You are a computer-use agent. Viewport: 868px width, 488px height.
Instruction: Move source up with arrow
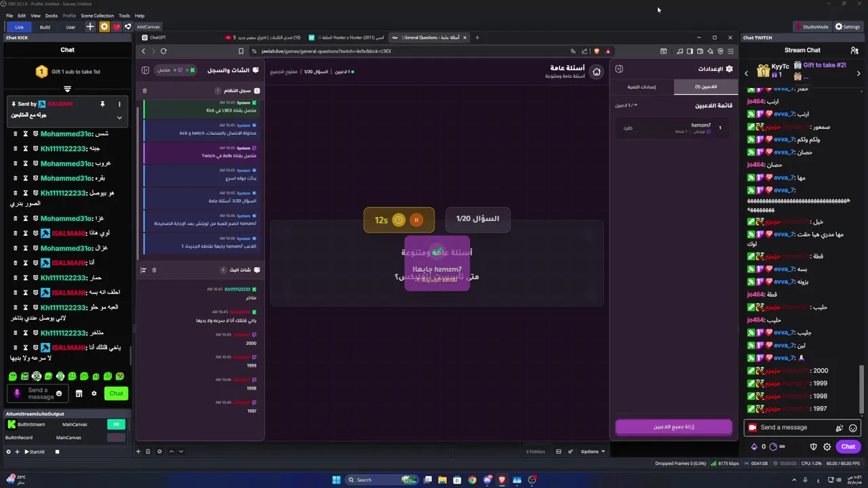point(171,451)
